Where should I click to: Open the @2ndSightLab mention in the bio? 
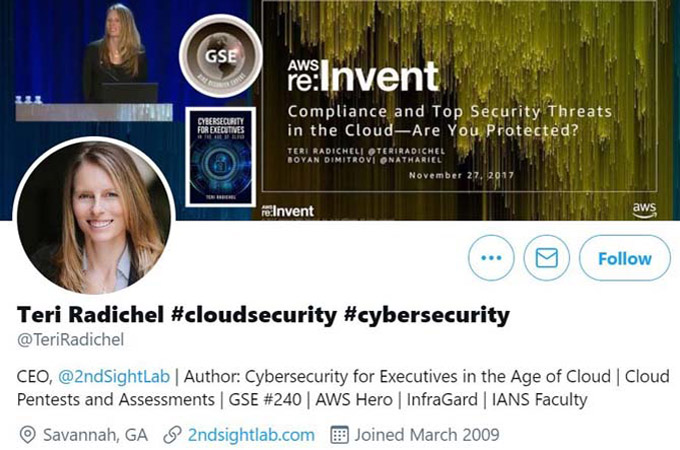114,376
